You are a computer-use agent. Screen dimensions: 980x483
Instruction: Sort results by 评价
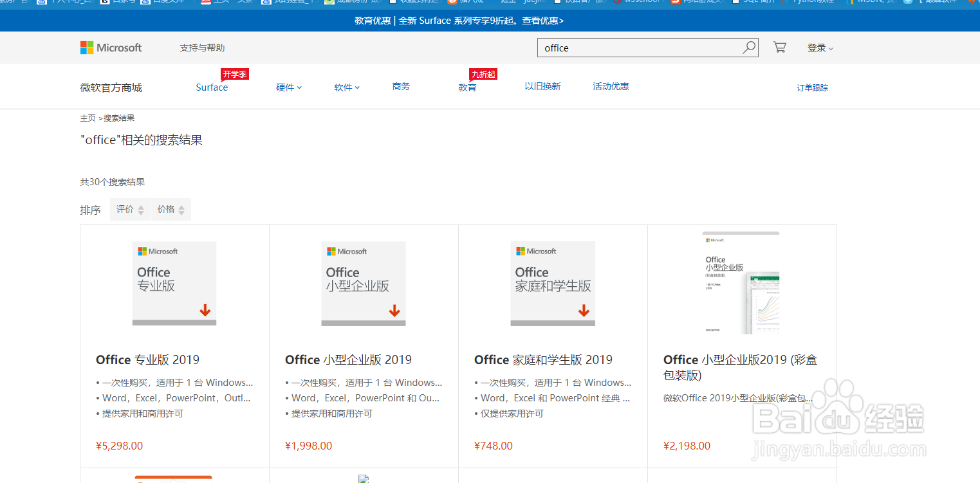click(x=130, y=210)
